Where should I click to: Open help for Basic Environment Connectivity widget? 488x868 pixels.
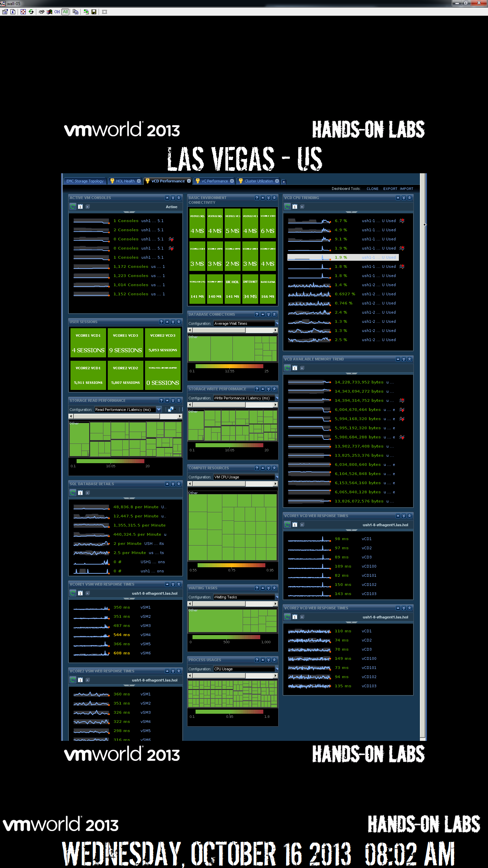(257, 198)
